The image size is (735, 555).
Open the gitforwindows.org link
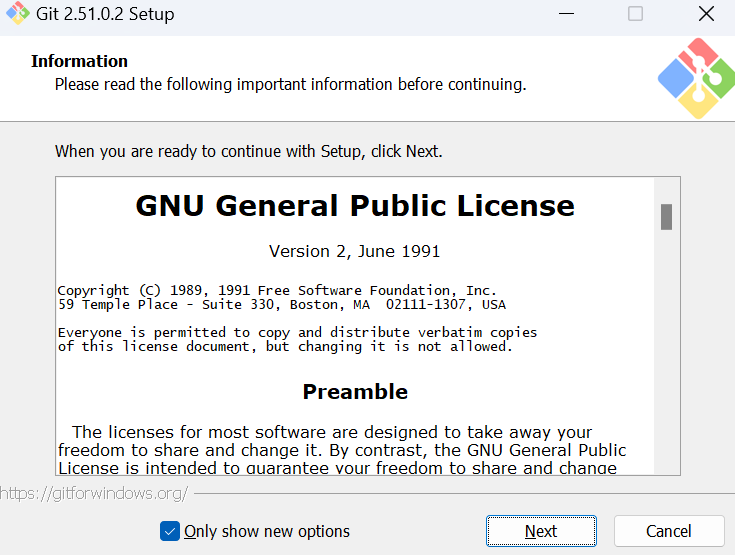click(x=94, y=493)
